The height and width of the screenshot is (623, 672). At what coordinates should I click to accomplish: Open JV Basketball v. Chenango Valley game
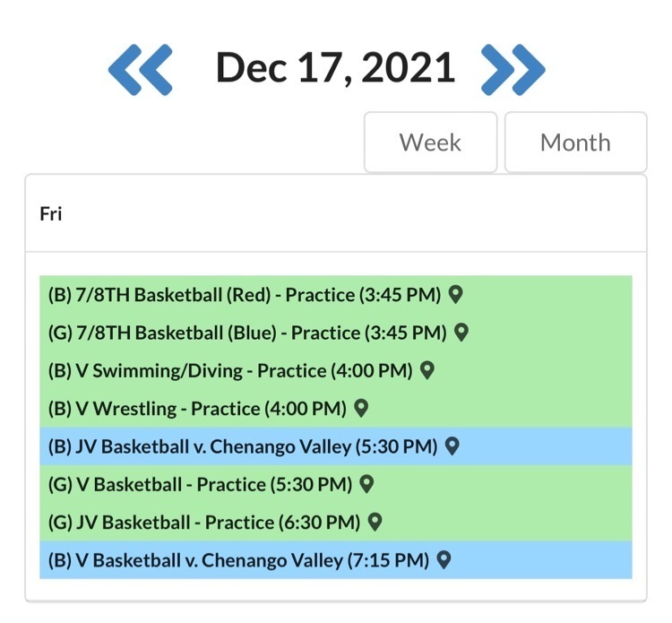(242, 446)
